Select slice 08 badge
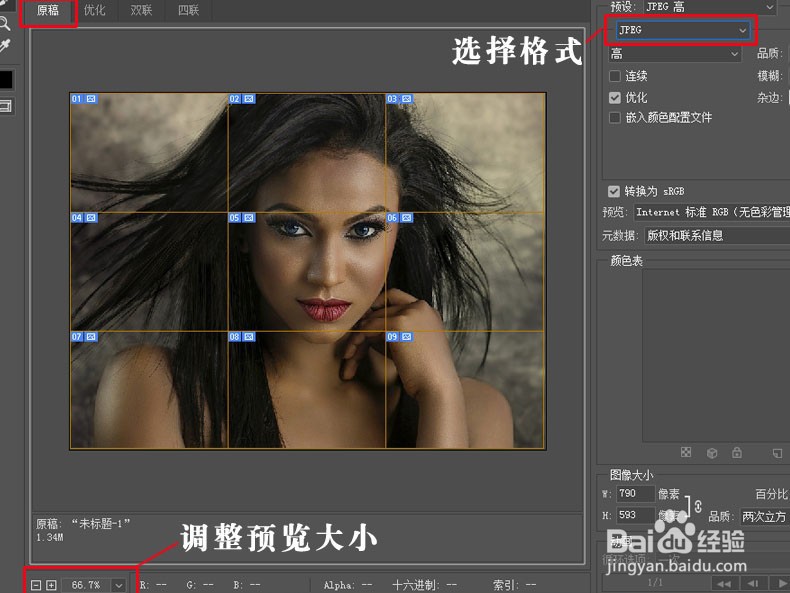 coord(242,337)
